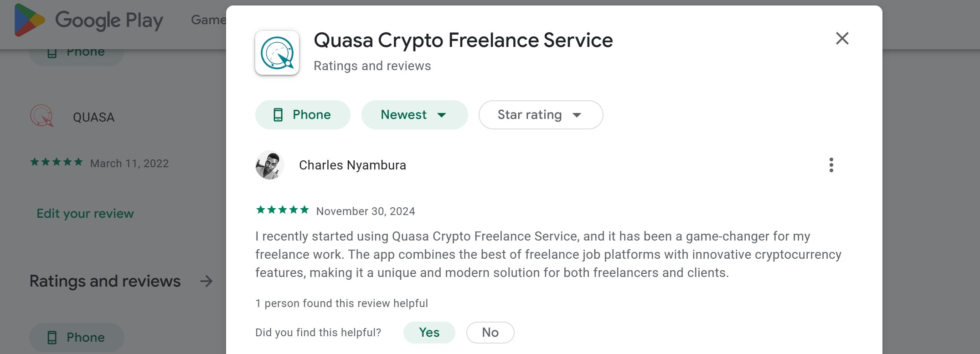Click the Google Play logo
The image size is (980, 354).
[x=91, y=20]
